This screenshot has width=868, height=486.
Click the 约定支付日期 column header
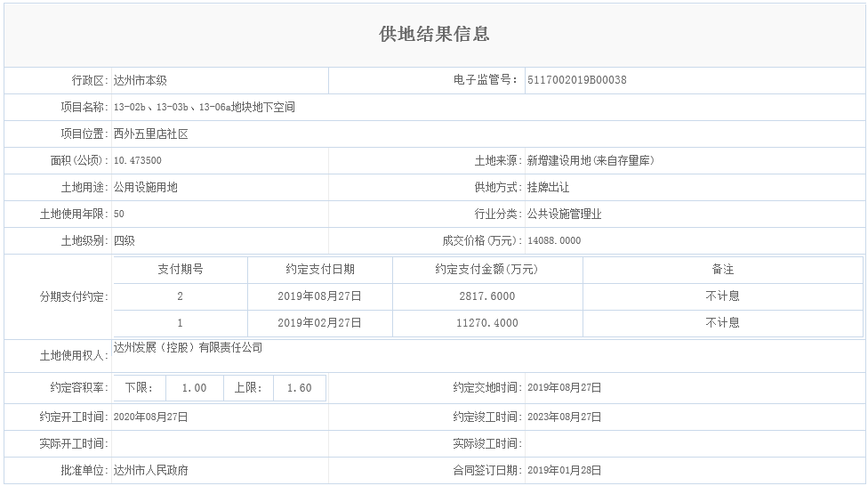(x=320, y=270)
